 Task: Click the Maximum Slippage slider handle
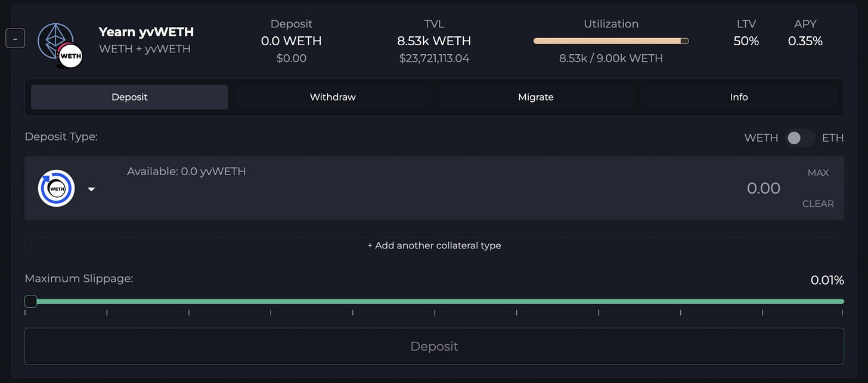point(31,301)
